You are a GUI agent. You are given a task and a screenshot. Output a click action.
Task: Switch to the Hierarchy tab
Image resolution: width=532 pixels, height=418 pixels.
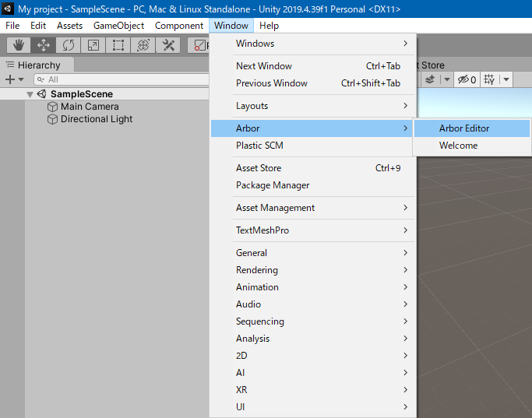(x=38, y=65)
